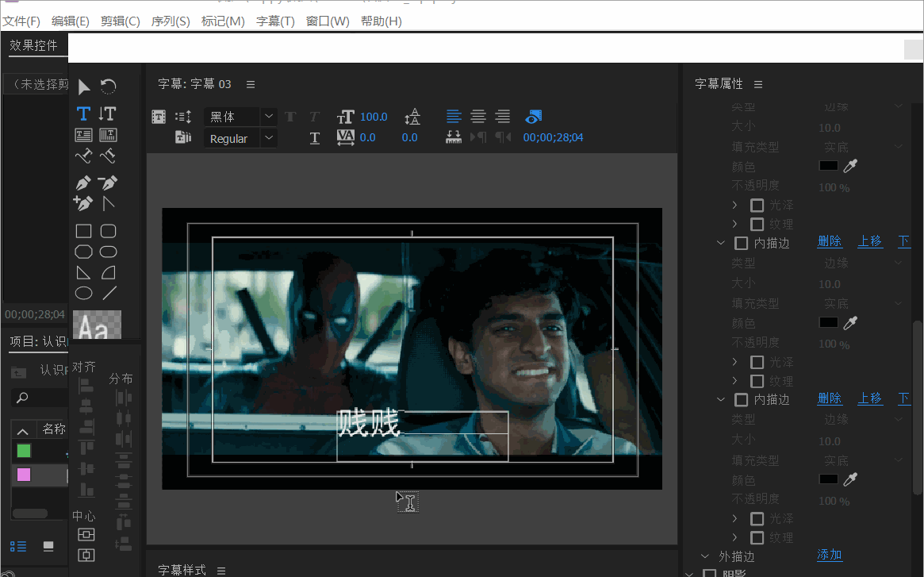Check 光泽 under the upper 内描边 section

coord(757,362)
